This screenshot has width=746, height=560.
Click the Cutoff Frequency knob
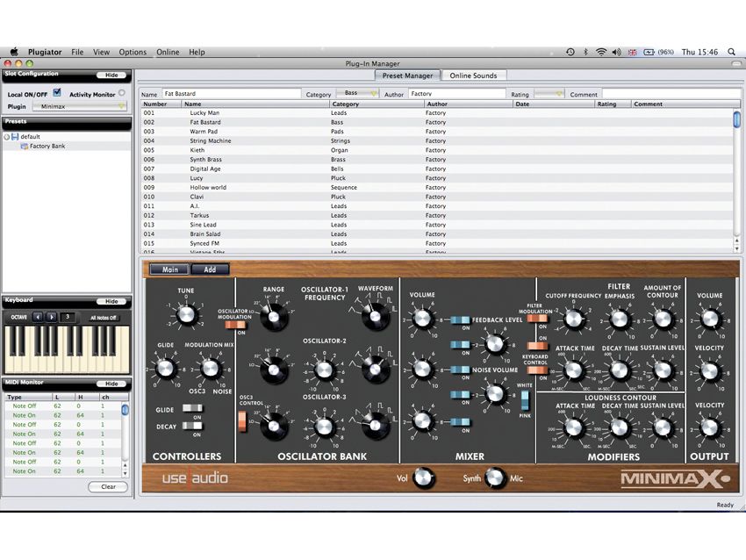tap(574, 319)
